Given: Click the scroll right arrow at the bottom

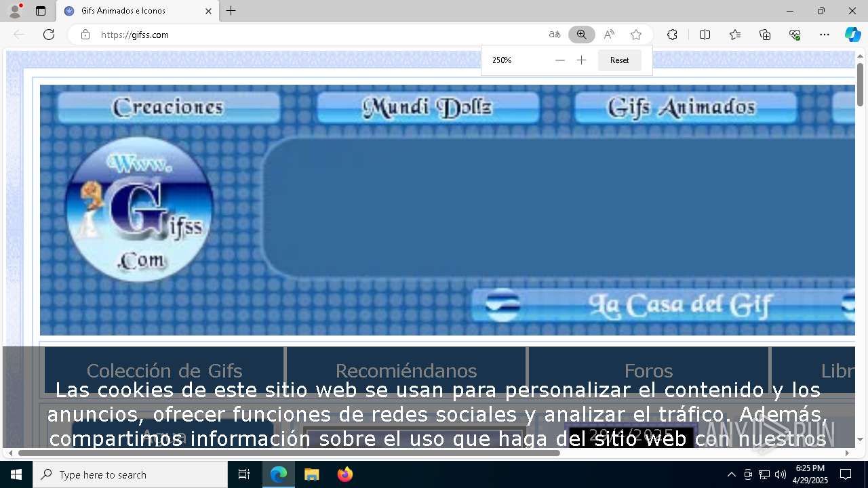Looking at the screenshot, I should pyautogui.click(x=847, y=453).
